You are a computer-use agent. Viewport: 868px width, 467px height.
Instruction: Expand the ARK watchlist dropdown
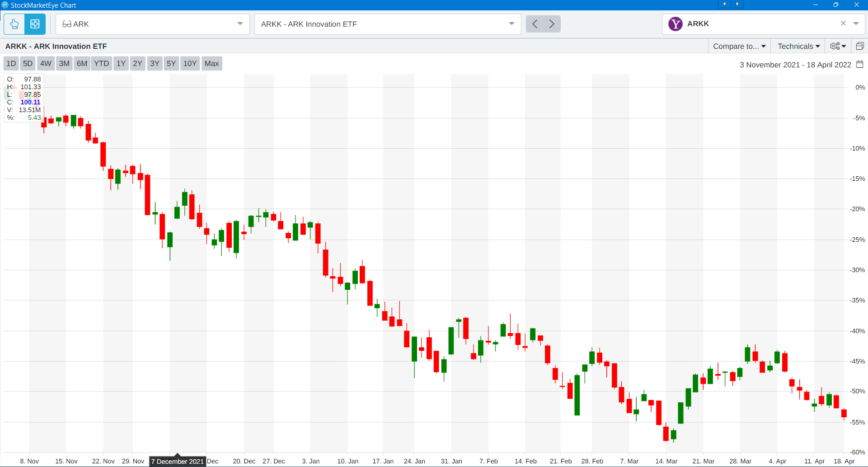240,24
